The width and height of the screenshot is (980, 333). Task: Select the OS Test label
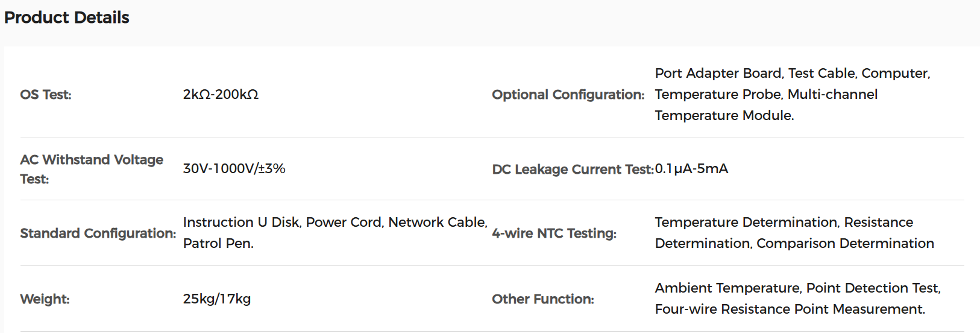point(46,95)
